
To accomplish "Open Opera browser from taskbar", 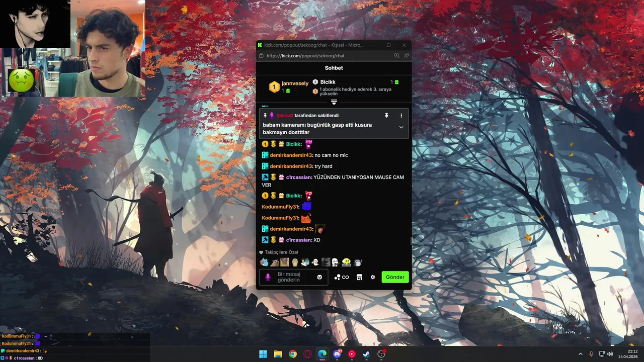I will click(x=307, y=354).
